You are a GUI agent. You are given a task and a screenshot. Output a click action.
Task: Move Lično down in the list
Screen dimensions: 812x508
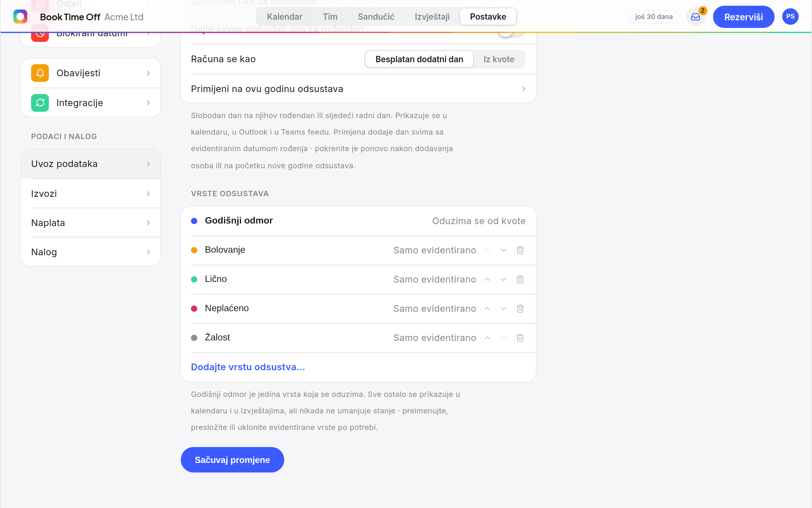504,279
